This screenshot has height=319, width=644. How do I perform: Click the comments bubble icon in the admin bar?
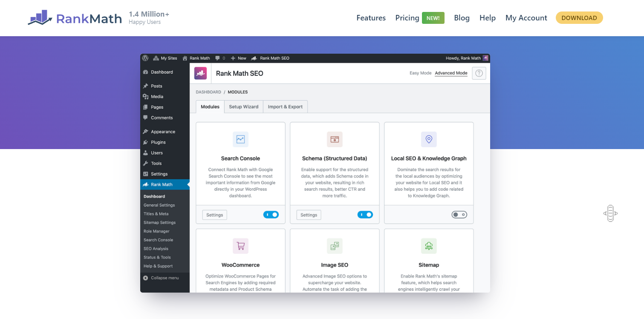point(218,58)
